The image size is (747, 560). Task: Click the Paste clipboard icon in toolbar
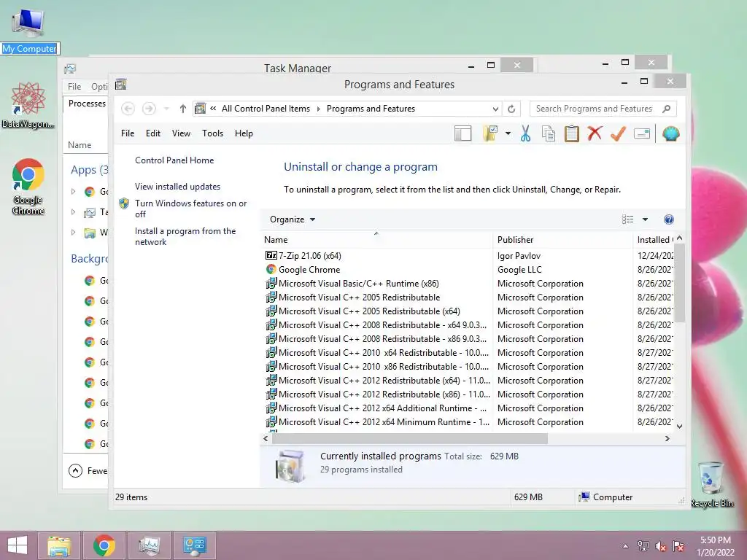tap(572, 134)
